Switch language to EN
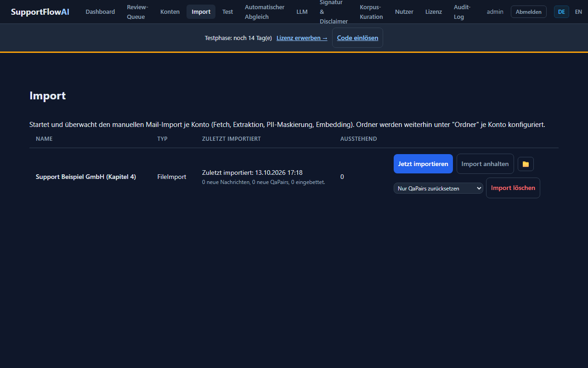588x368 pixels. pos(578,12)
